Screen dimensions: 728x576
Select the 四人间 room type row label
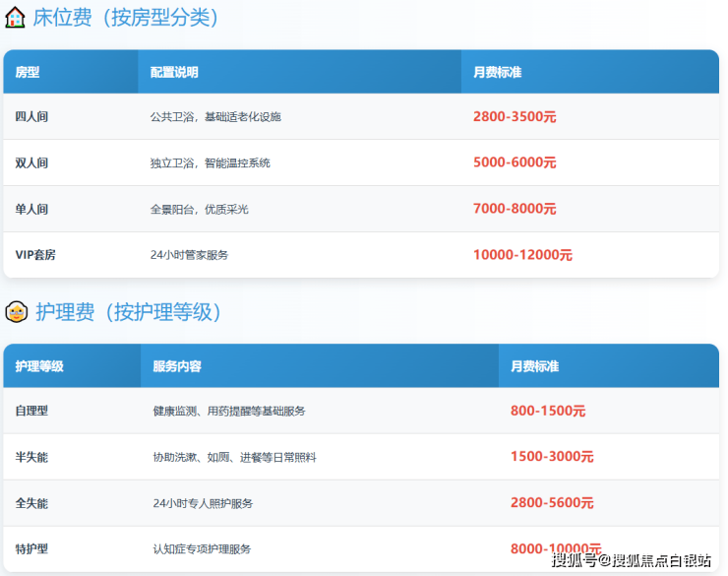[x=31, y=116]
